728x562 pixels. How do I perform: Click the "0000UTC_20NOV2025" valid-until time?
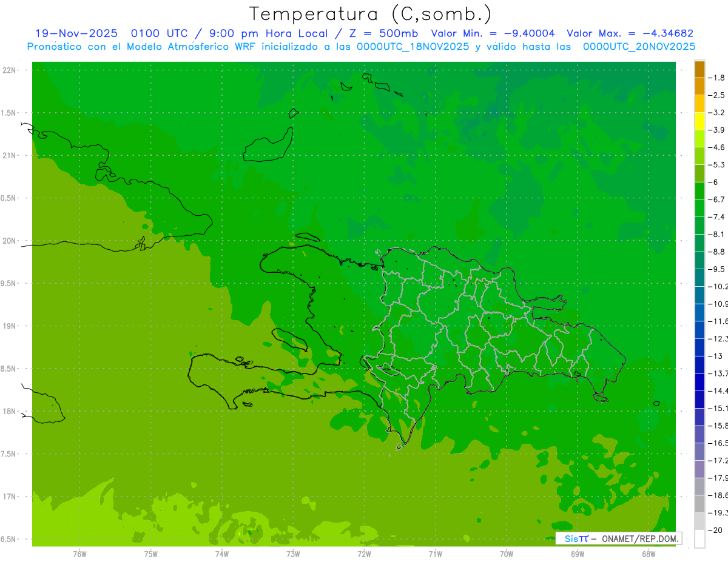(x=639, y=47)
